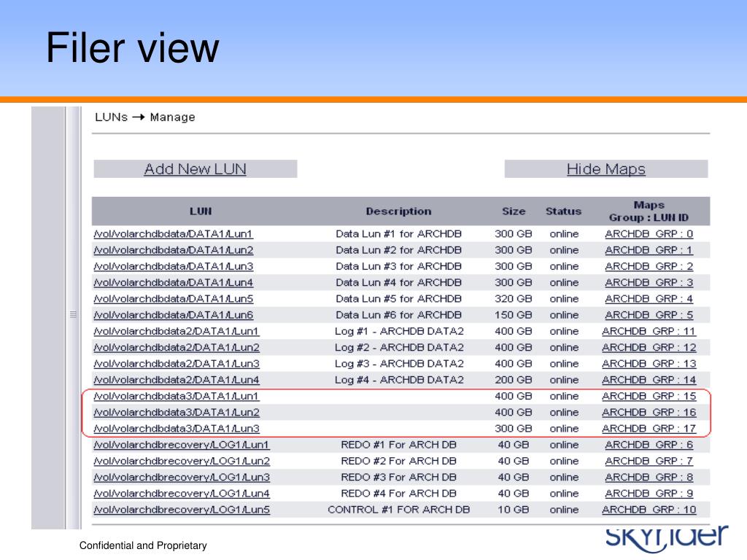Click the Status column header
The width and height of the screenshot is (747, 560).
564,211
